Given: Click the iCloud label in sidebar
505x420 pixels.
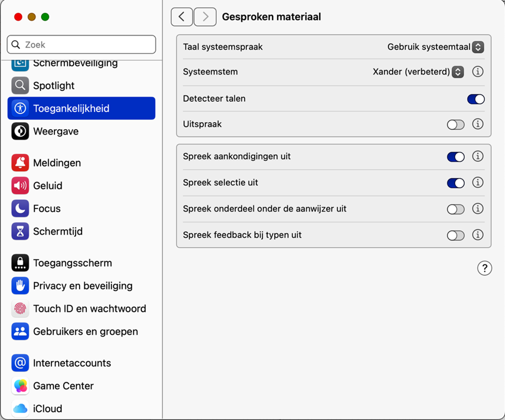Looking at the screenshot, I should (x=48, y=409).
